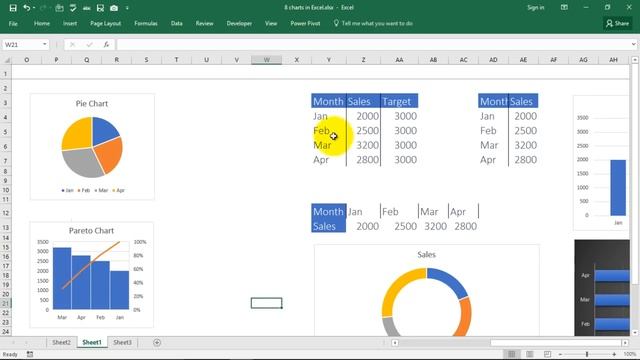The image size is (640, 360).
Task: Click Sign in link in title bar
Action: pyautogui.click(x=536, y=8)
